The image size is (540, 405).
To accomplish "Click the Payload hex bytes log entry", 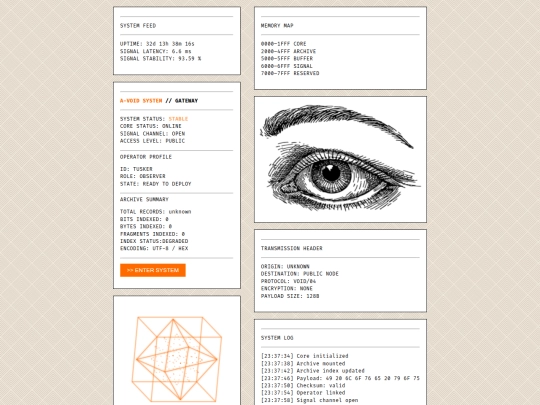I will 340,378.
